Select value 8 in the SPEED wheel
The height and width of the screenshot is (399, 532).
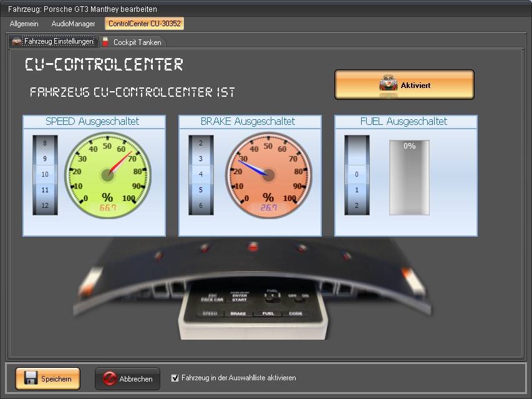coord(45,143)
